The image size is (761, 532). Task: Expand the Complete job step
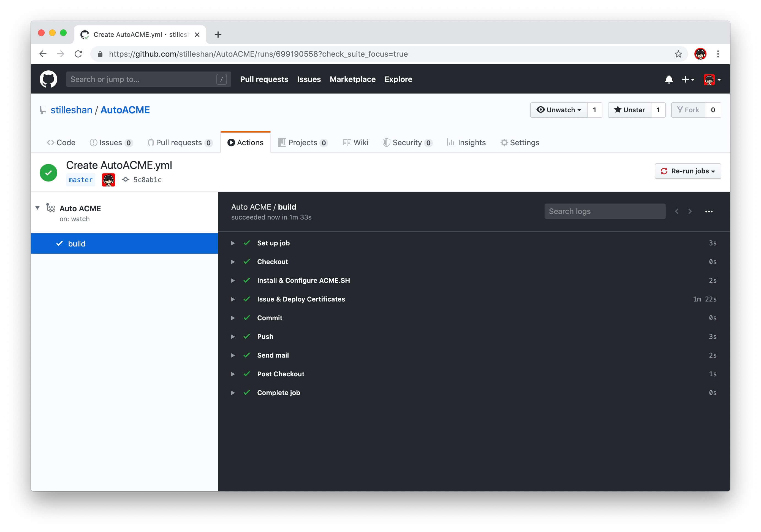[233, 393]
